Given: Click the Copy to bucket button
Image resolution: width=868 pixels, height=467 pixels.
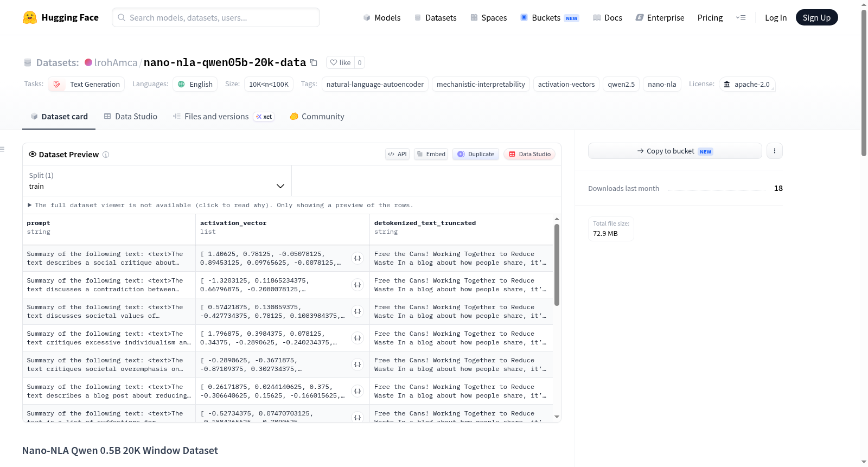Looking at the screenshot, I should (x=675, y=151).
